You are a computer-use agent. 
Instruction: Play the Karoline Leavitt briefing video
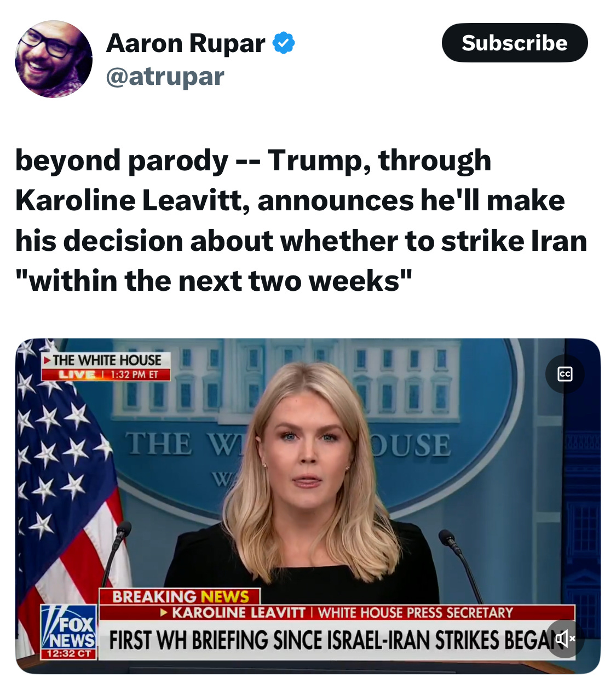[x=308, y=506]
